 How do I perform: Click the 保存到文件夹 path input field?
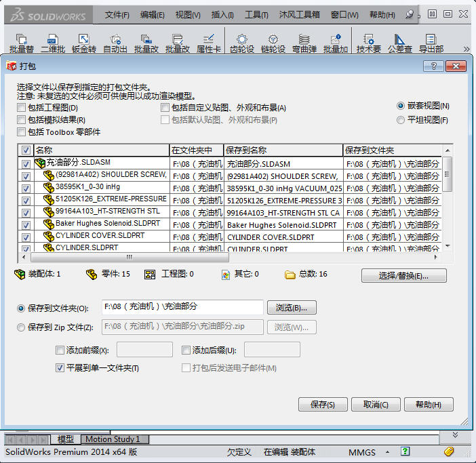[182, 307]
